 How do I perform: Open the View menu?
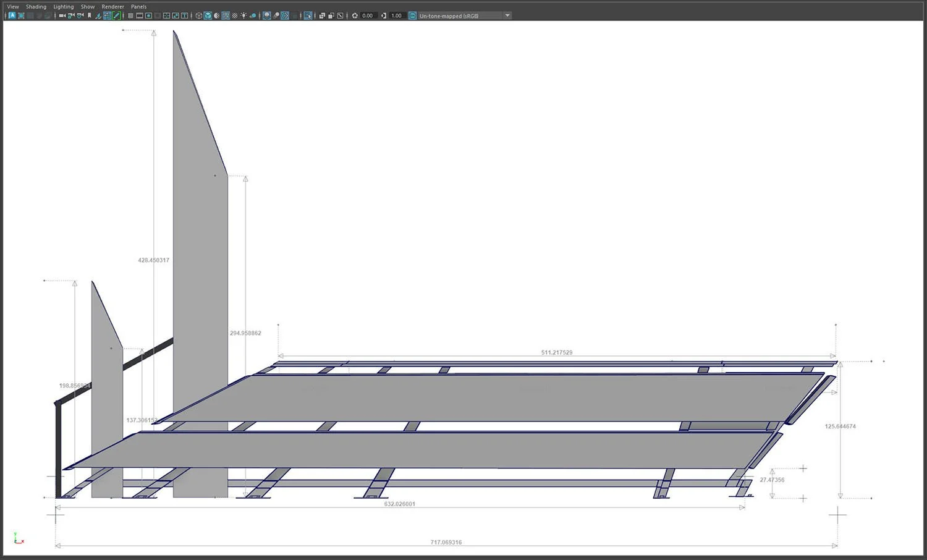pyautogui.click(x=13, y=7)
